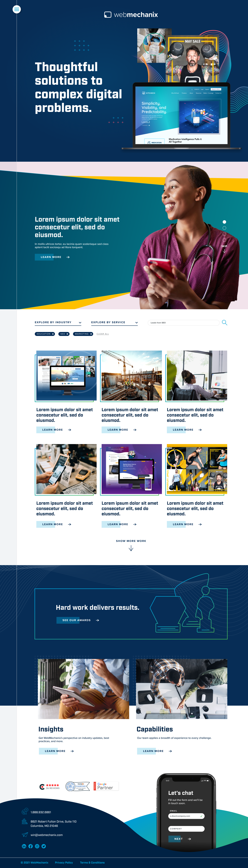Click the paper plane icon beside the email
The height and width of the screenshot is (868, 248).
pyautogui.click(x=25, y=835)
